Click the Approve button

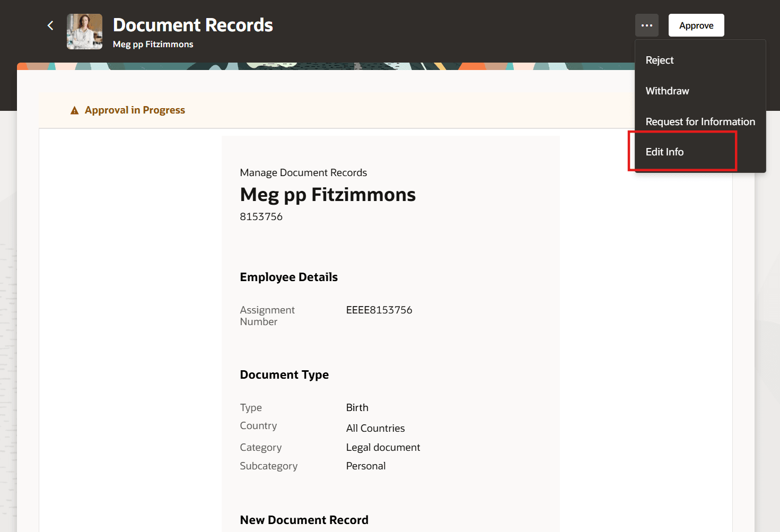click(x=696, y=25)
